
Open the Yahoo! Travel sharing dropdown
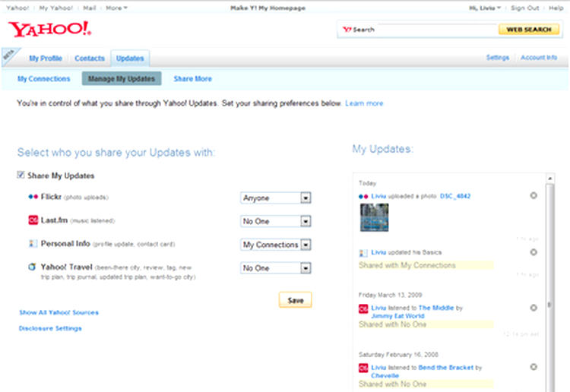click(x=276, y=268)
